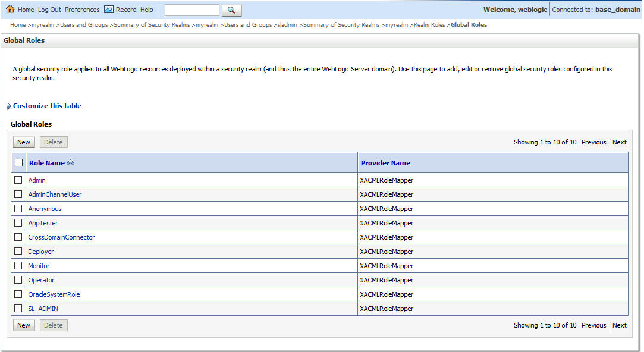
Task: Open the Admin role link
Action: 36,180
